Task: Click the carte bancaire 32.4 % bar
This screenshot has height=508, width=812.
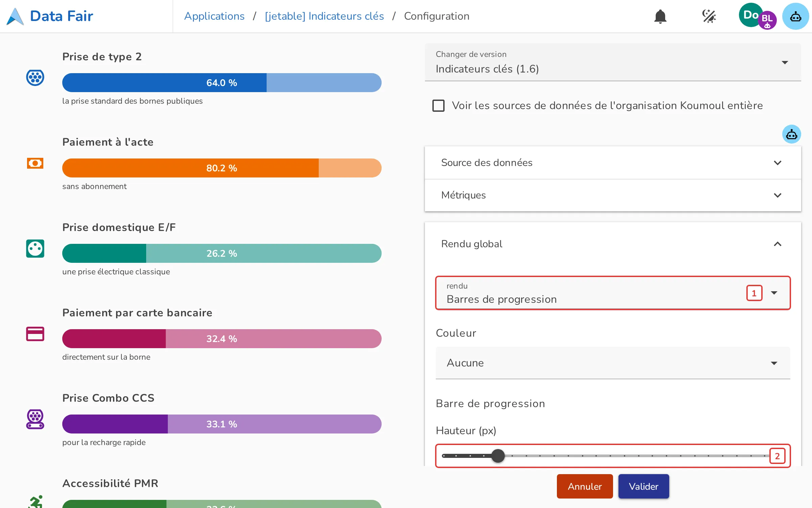Action: [x=222, y=339]
